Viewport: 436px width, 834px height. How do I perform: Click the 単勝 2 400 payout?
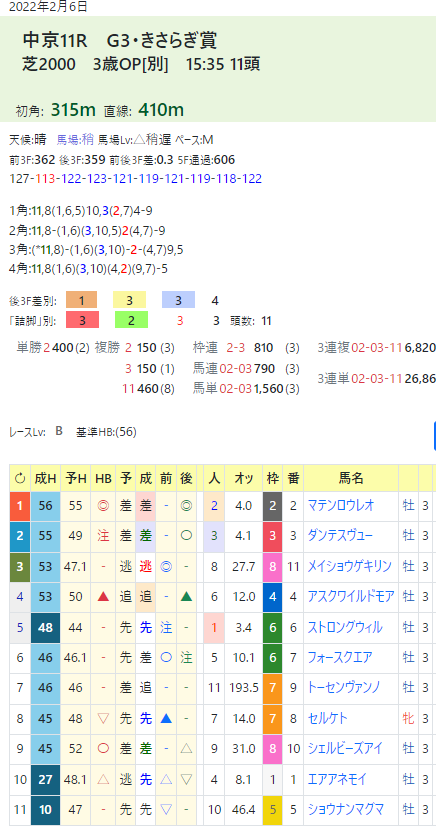point(54,348)
